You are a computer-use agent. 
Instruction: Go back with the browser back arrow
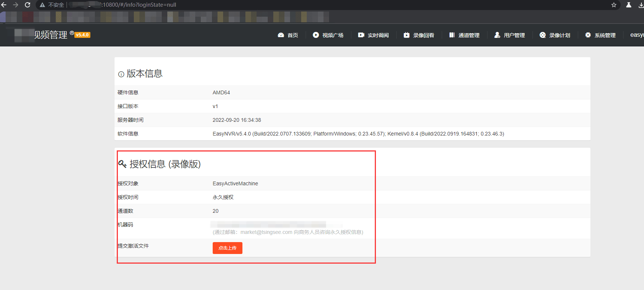(4, 5)
